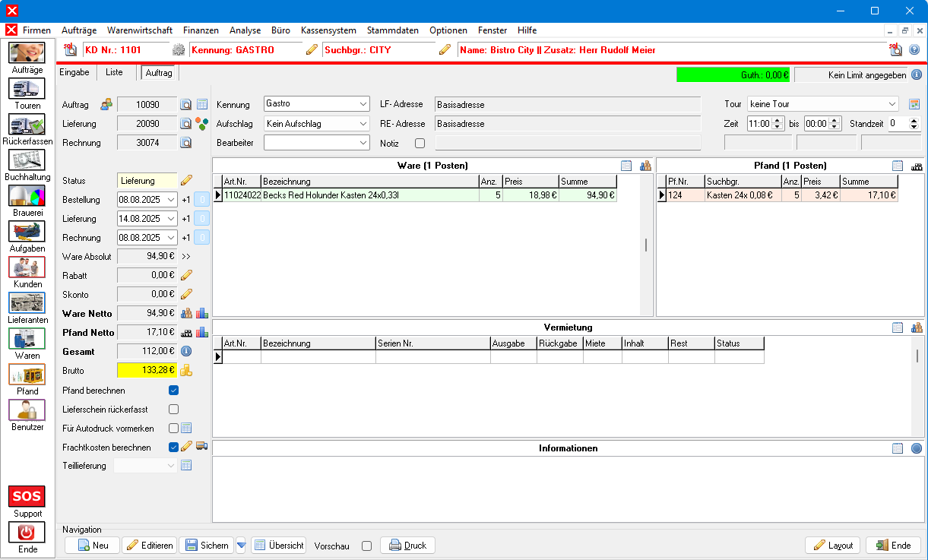The width and height of the screenshot is (928, 560).
Task: Click the coins icon beside Brutto
Action: [x=186, y=370]
